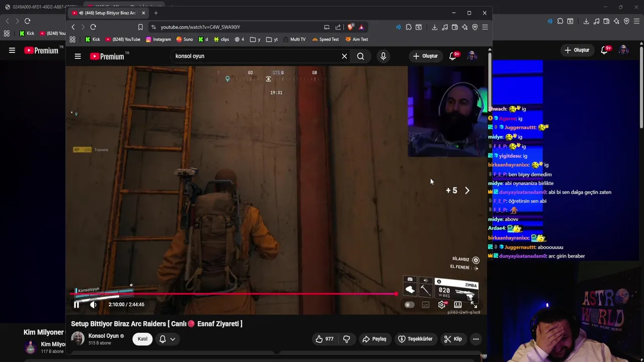This screenshot has width=644, height=362.
Task: Expand the 'yt' bookmarks folder
Action: pos(272,39)
